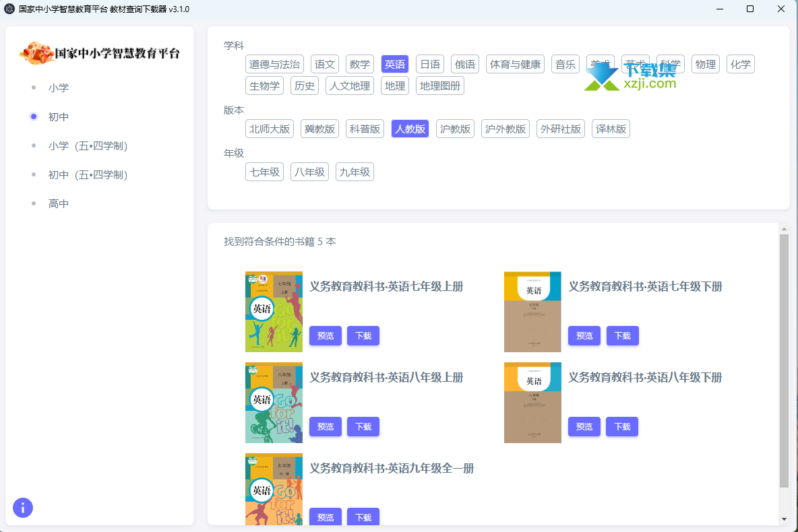Pick the 外研社版 edition
This screenshot has width=798, height=532.
(561, 129)
